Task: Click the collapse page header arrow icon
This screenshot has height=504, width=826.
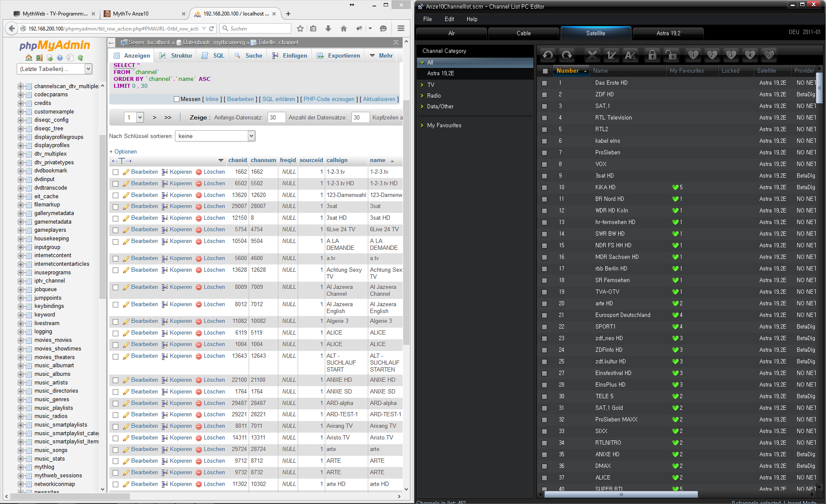Action: tap(396, 43)
